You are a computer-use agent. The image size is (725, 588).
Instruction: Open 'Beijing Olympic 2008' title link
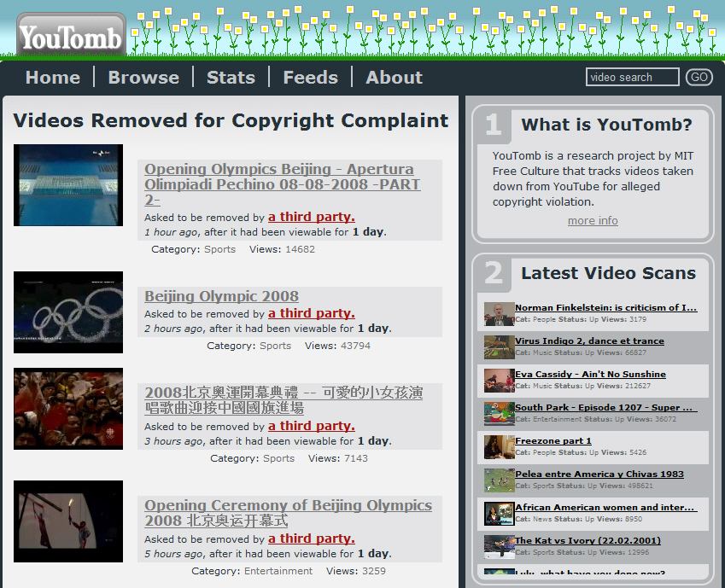coord(221,296)
